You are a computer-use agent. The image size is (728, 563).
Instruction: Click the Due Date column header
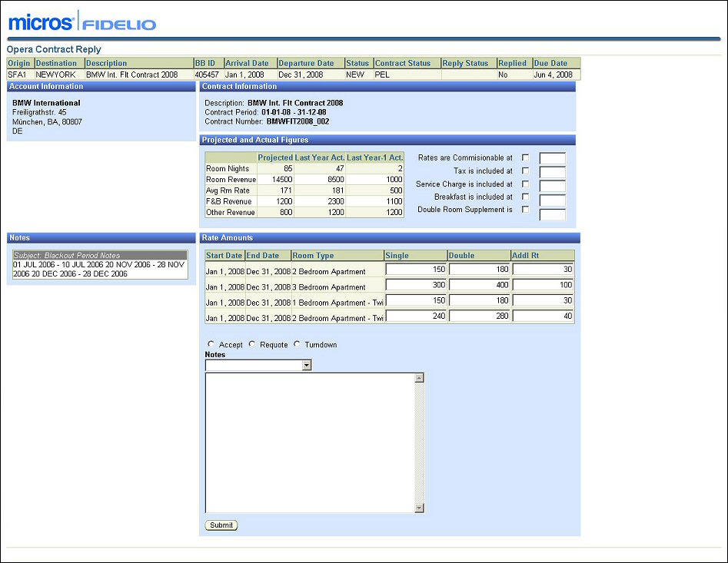[550, 63]
